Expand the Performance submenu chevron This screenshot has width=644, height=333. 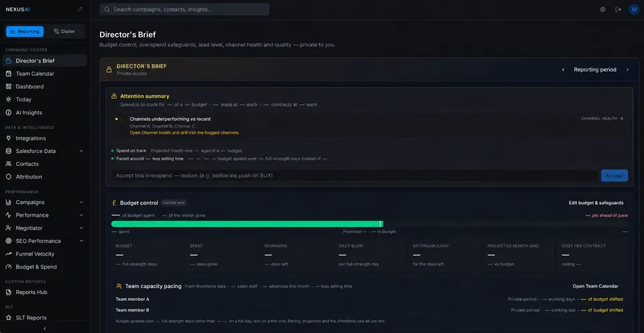(x=81, y=215)
